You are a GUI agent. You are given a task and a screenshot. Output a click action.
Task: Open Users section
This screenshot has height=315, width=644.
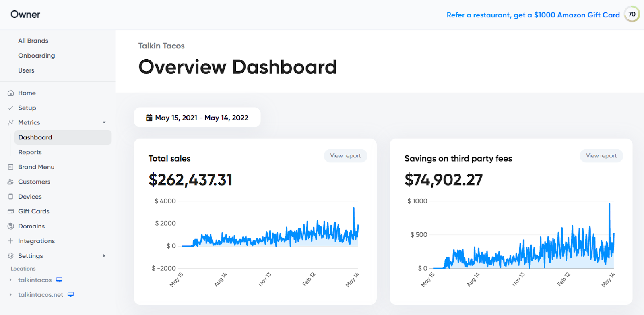(26, 70)
